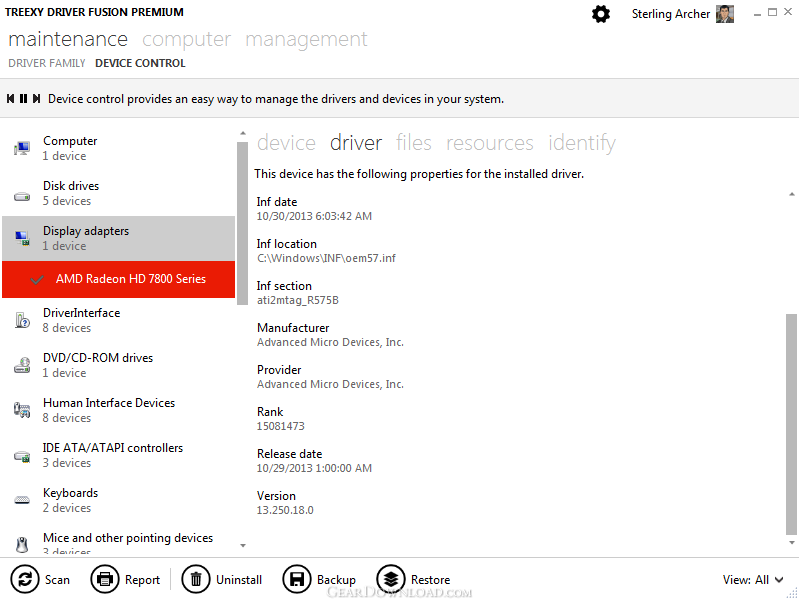This screenshot has height=600, width=799.
Task: Open the DEVICE CONTROL sub-tab
Action: pyautogui.click(x=140, y=63)
